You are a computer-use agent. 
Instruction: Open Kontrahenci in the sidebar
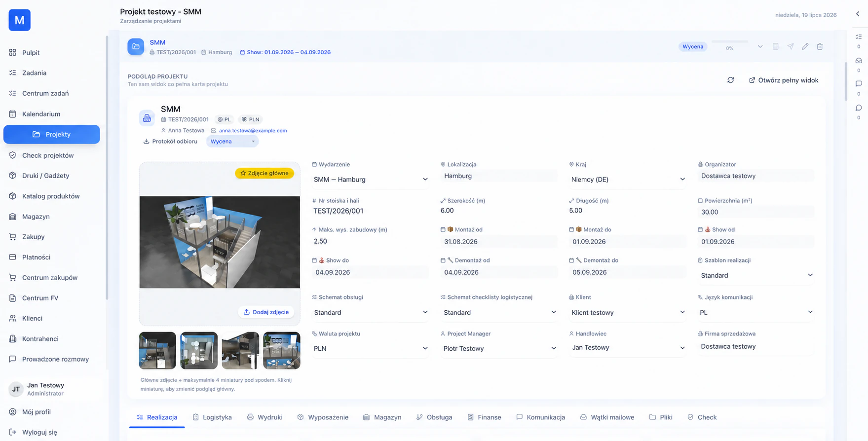click(x=53, y=338)
